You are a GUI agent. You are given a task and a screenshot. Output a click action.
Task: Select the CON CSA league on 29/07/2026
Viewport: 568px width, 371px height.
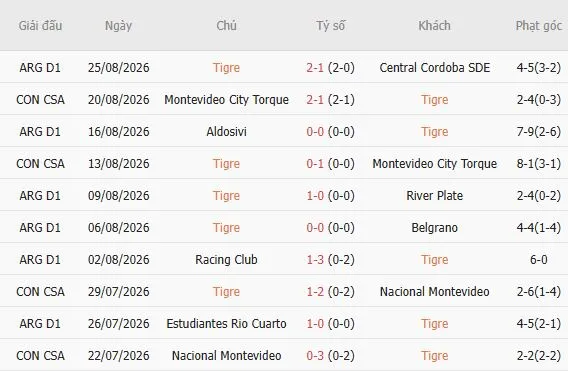tap(40, 292)
